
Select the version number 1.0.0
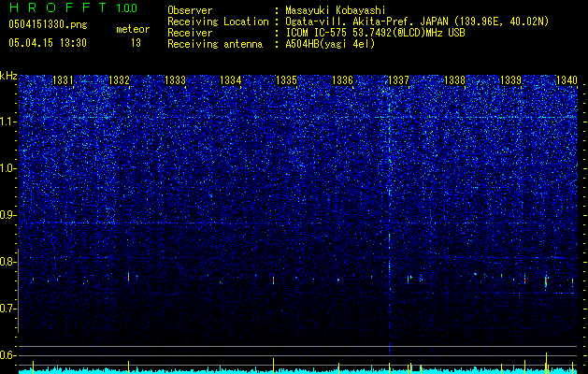pos(126,8)
